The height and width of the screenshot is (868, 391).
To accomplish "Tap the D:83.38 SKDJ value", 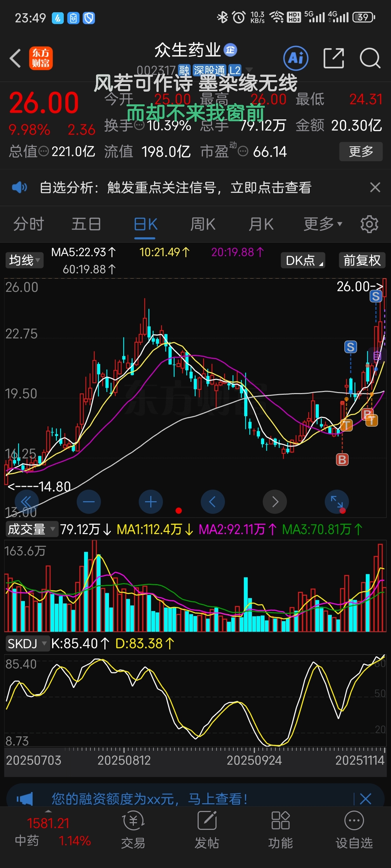I will tap(145, 643).
